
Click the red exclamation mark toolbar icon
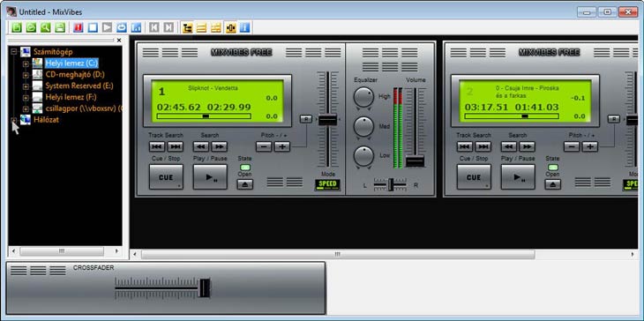click(79, 27)
